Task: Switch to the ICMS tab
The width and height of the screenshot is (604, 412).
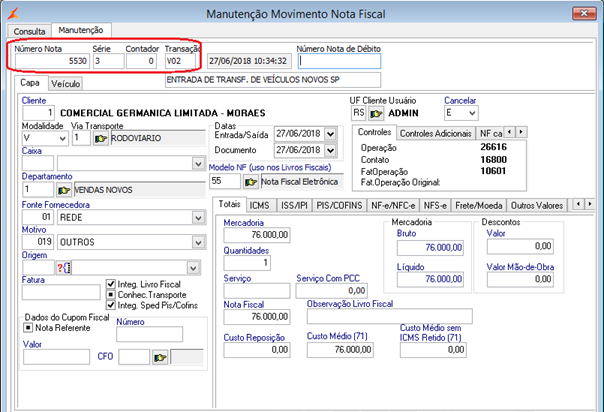Action: pos(259,206)
